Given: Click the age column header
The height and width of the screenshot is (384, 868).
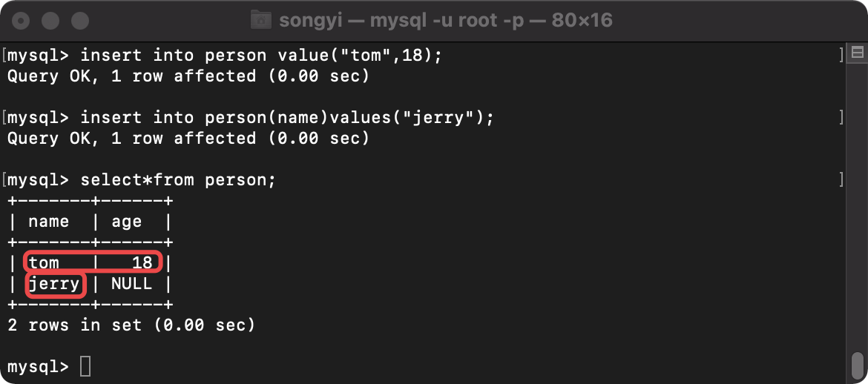Looking at the screenshot, I should tap(127, 222).
